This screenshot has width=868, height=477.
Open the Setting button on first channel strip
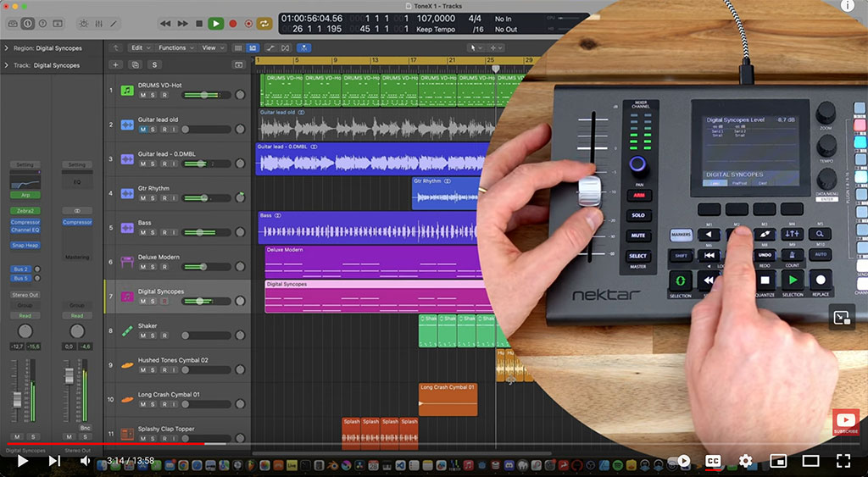coord(25,164)
